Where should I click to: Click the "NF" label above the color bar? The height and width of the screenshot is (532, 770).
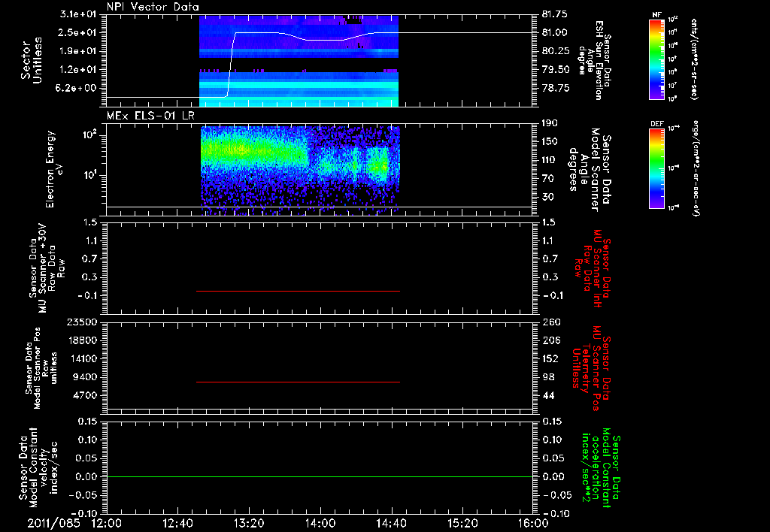click(657, 15)
